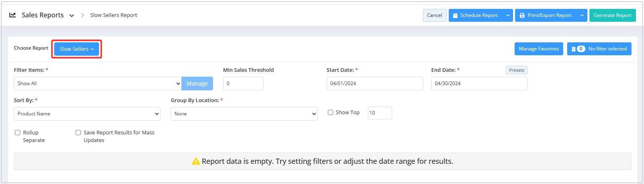The height and width of the screenshot is (184, 644).
Task: Open the date Presets button
Action: tap(516, 70)
